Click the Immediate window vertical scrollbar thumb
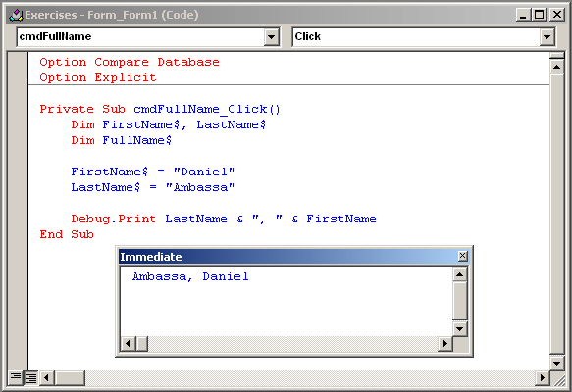Viewport: 572px width, 392px height. point(459,301)
